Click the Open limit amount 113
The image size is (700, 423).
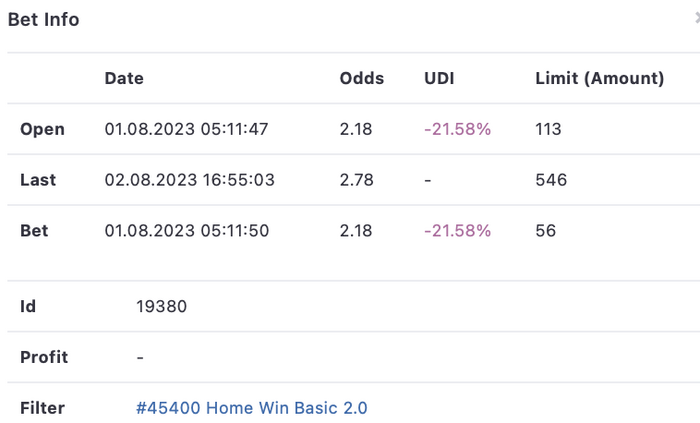click(548, 129)
